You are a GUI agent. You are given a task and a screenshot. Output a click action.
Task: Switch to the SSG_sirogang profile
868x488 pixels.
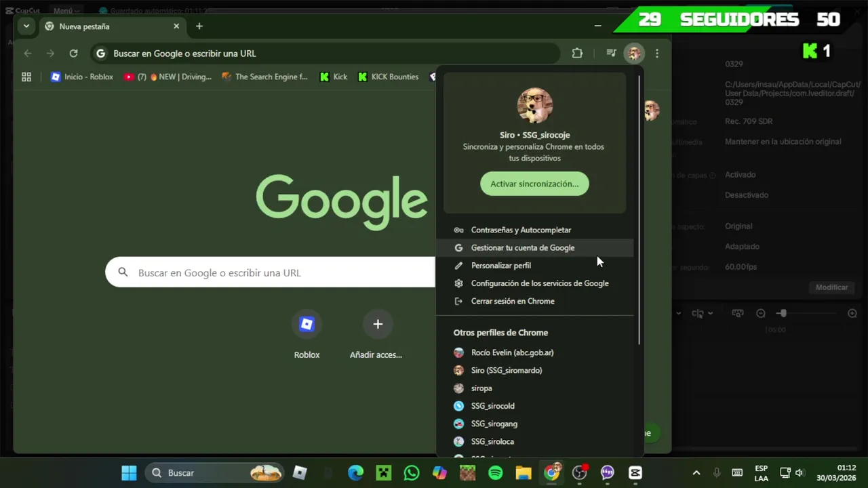point(535,424)
